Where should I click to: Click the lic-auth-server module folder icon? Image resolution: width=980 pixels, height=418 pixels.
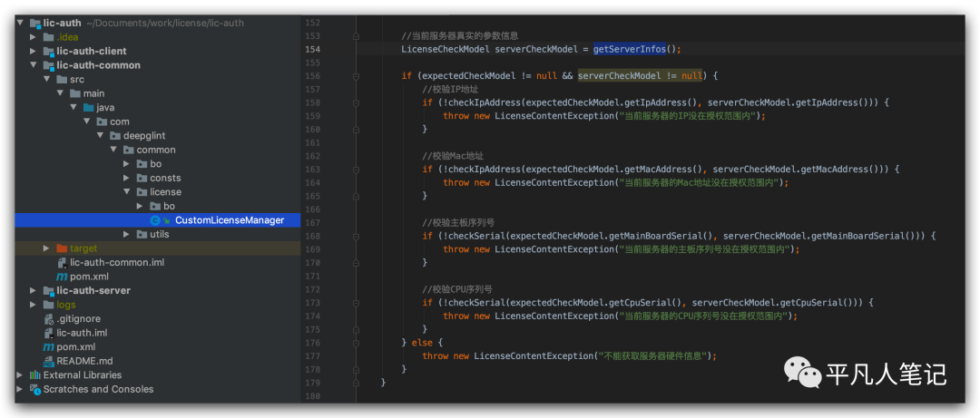(x=48, y=290)
